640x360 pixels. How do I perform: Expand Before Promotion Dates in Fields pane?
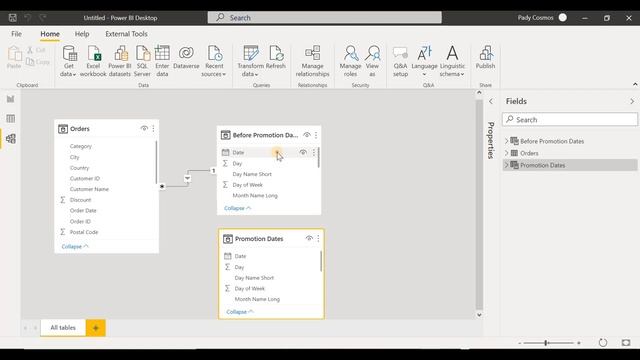[507, 141]
